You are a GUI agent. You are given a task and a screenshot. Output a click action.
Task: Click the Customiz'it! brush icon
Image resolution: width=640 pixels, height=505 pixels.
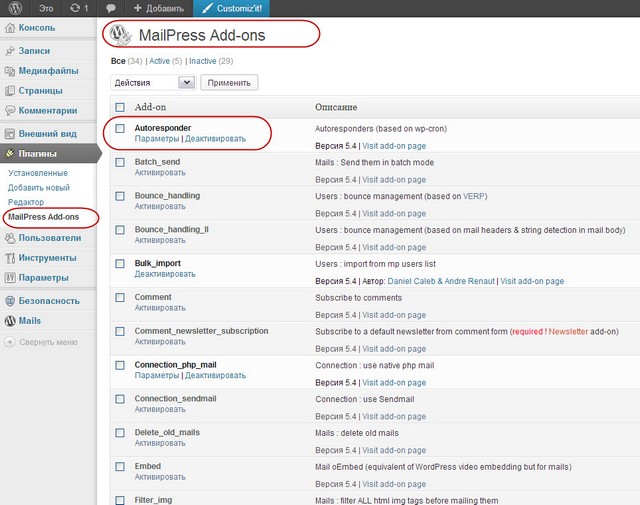pos(207,8)
